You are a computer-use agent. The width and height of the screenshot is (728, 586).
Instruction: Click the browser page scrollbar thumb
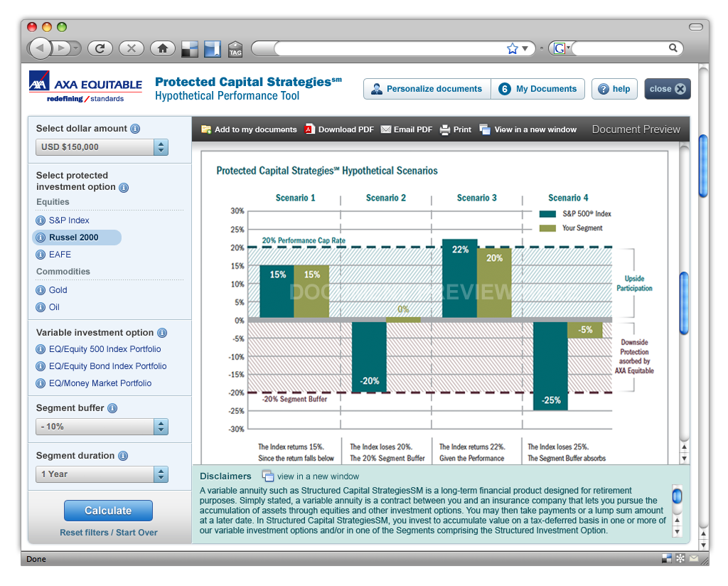pyautogui.click(x=703, y=165)
